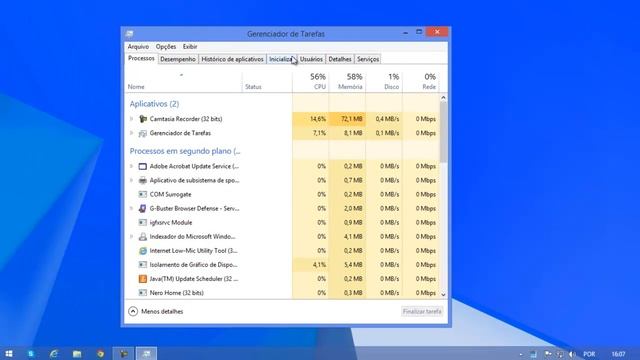Screen dimensions: 640x360
Task: Click the G-Buster Browser Defense icon
Action: pos(142,209)
